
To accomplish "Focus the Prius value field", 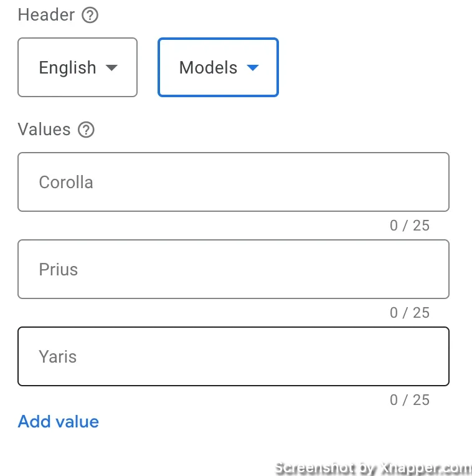I will pyautogui.click(x=234, y=269).
